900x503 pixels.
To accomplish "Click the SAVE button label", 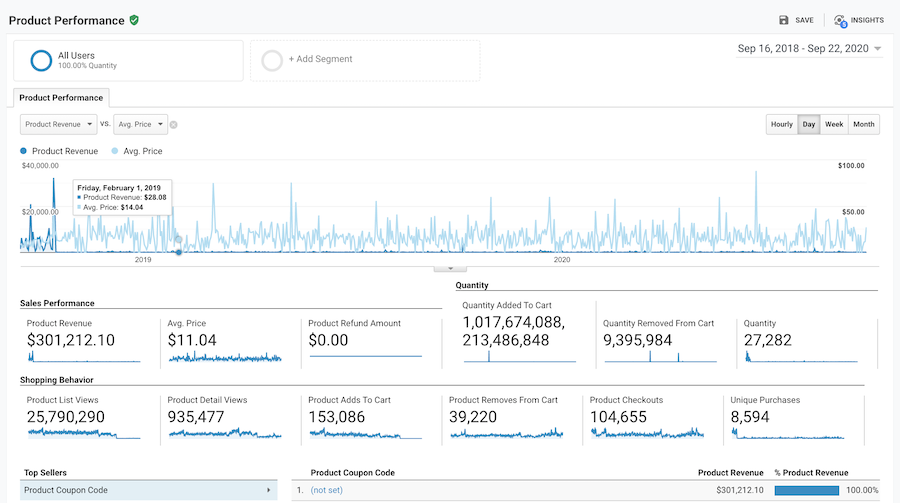I will [x=804, y=20].
